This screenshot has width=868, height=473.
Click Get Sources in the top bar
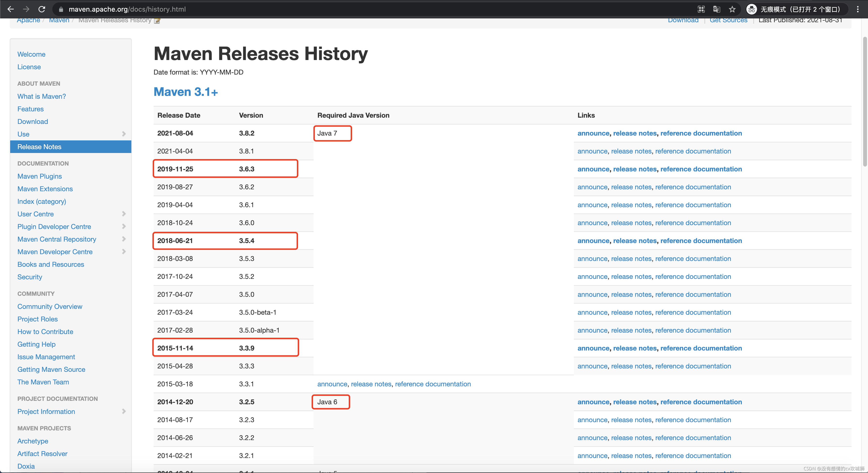click(x=728, y=20)
